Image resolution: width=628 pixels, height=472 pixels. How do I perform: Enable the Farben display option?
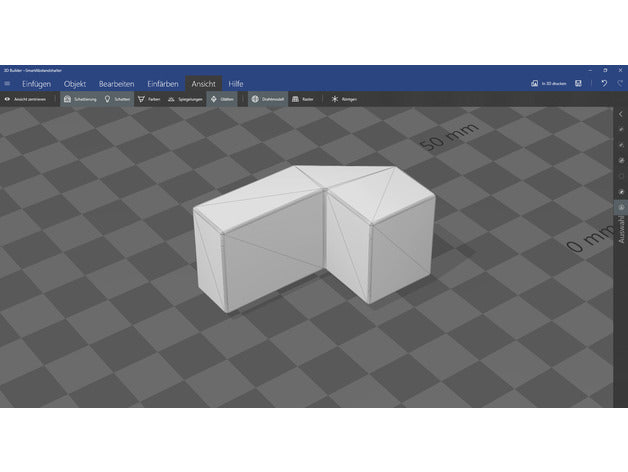[x=149, y=99]
